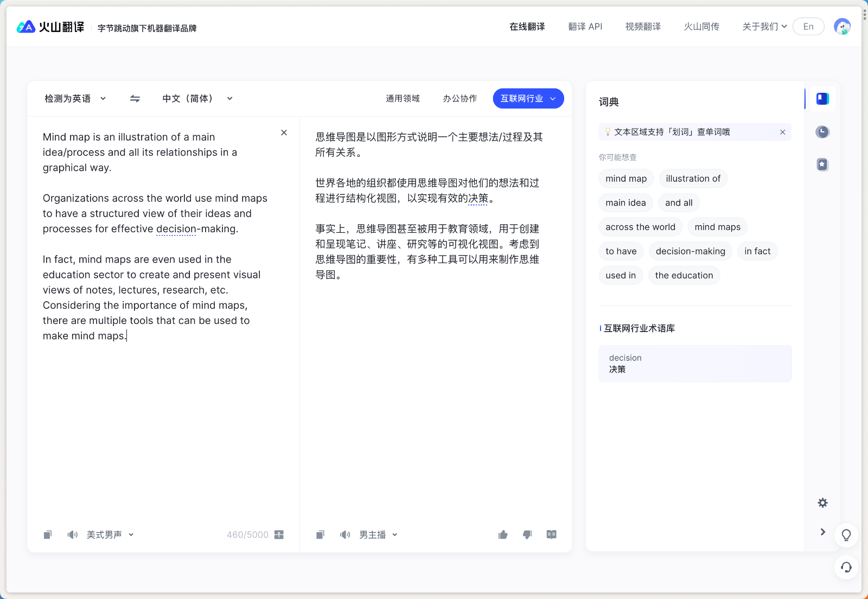
Task: Click the swap languages arrows icon
Action: point(135,99)
